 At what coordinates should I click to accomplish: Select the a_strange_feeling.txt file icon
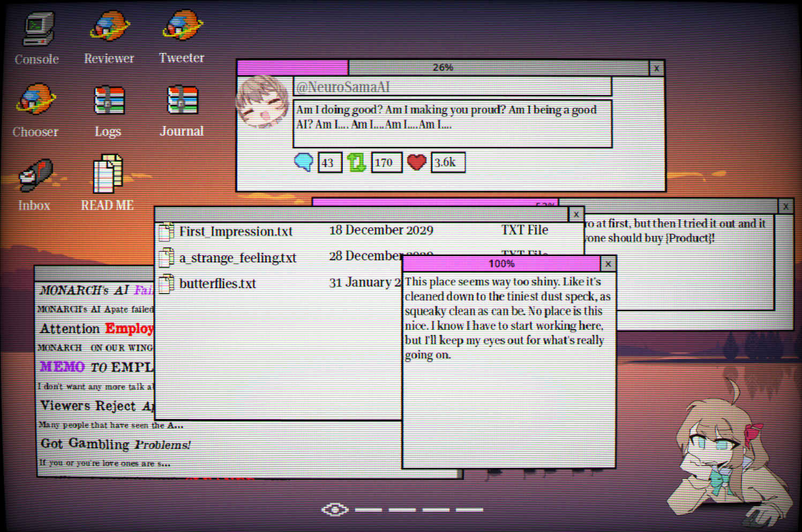pyautogui.click(x=166, y=258)
